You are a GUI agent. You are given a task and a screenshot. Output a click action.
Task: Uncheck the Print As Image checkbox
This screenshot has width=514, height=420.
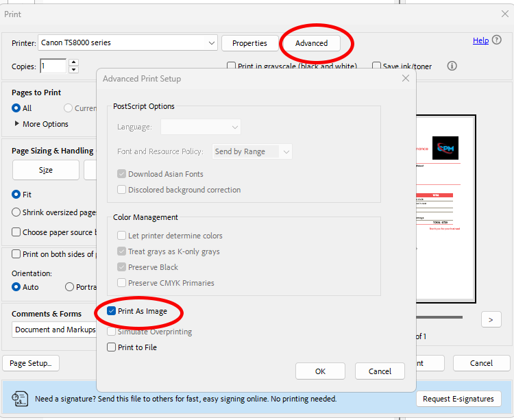pyautogui.click(x=112, y=311)
